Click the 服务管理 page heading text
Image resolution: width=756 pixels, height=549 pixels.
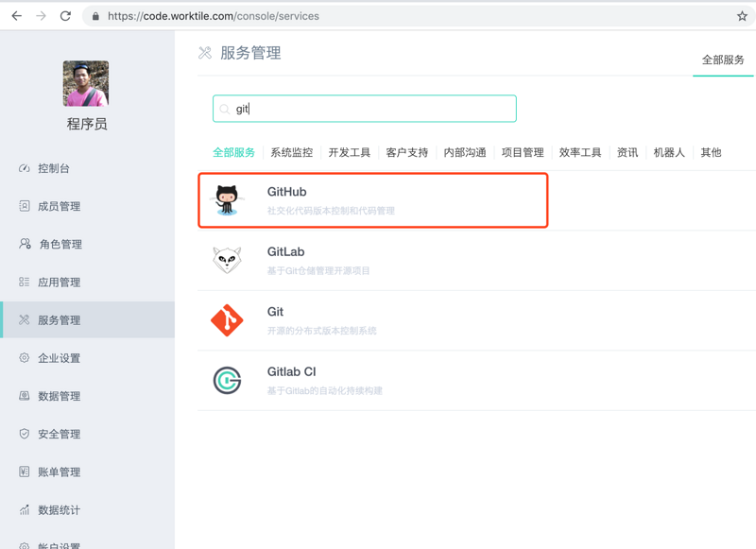(250, 53)
